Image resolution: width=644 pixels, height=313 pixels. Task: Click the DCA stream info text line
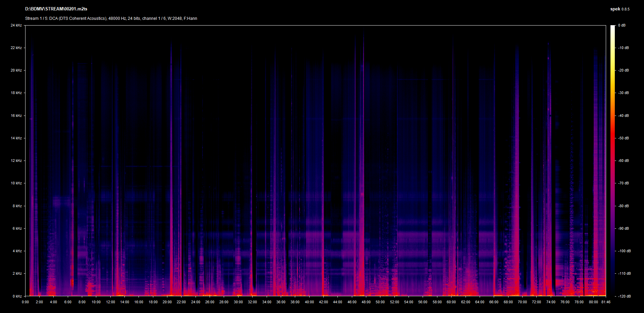click(111, 18)
